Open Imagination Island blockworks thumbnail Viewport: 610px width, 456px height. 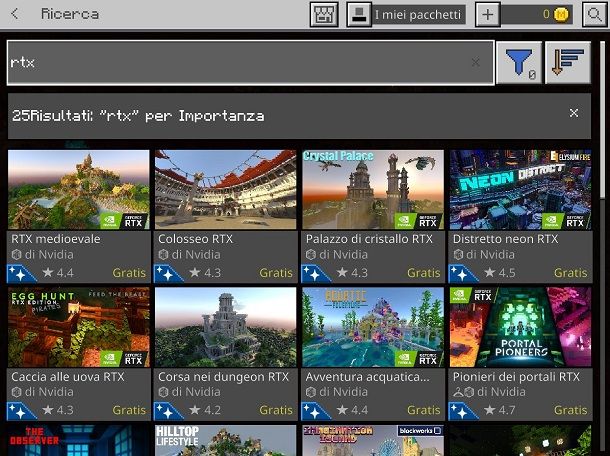click(x=373, y=440)
